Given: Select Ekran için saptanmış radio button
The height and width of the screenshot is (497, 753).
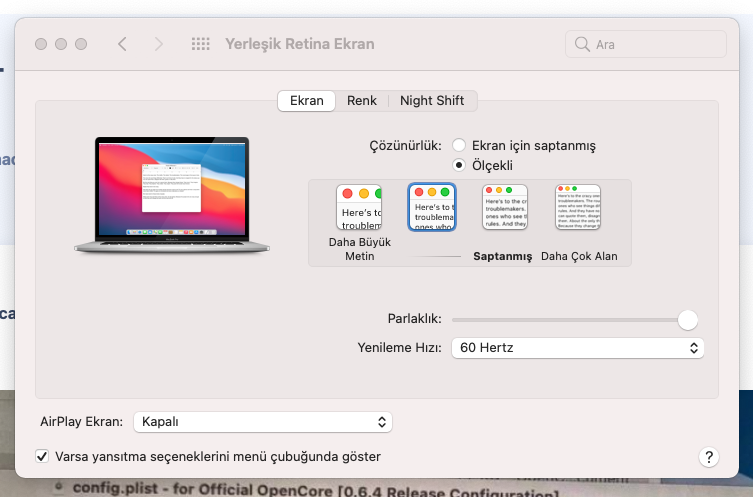Looking at the screenshot, I should click(459, 145).
